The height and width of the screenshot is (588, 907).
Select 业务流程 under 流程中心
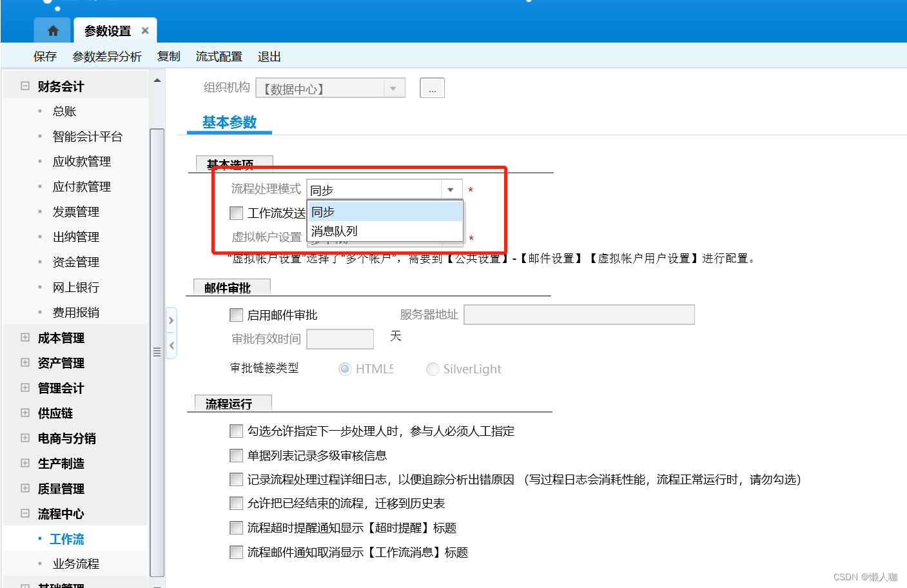click(x=76, y=564)
